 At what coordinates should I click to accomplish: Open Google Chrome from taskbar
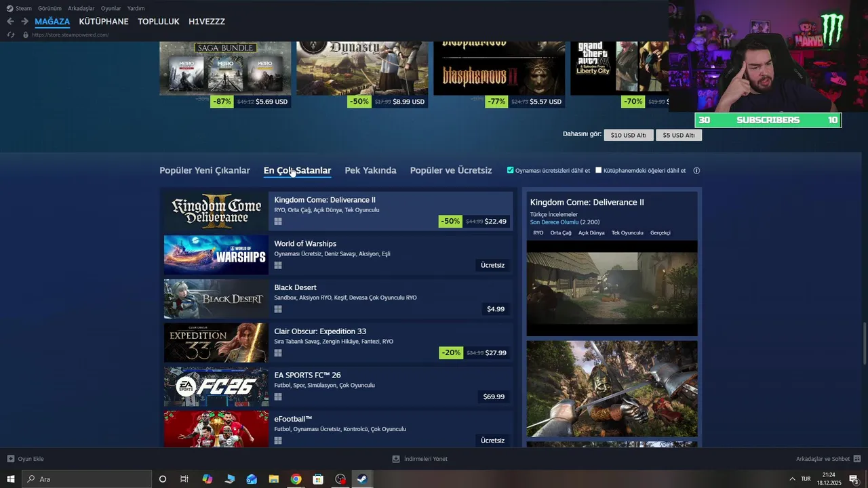point(296,479)
